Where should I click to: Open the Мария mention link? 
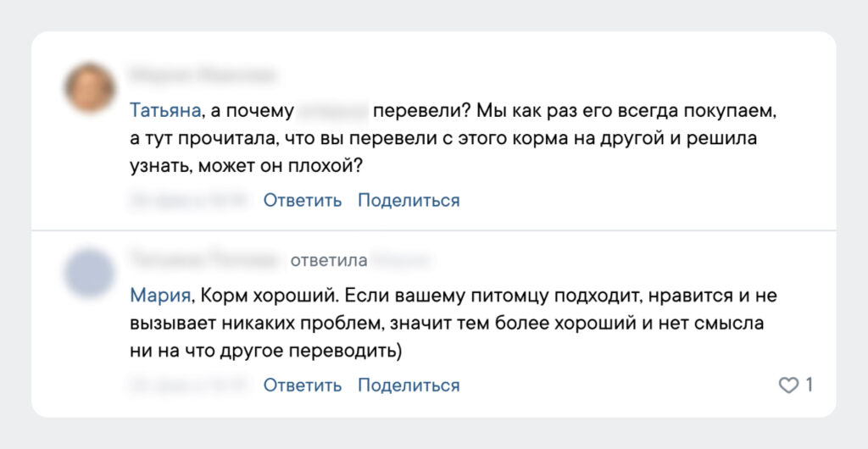(x=159, y=296)
